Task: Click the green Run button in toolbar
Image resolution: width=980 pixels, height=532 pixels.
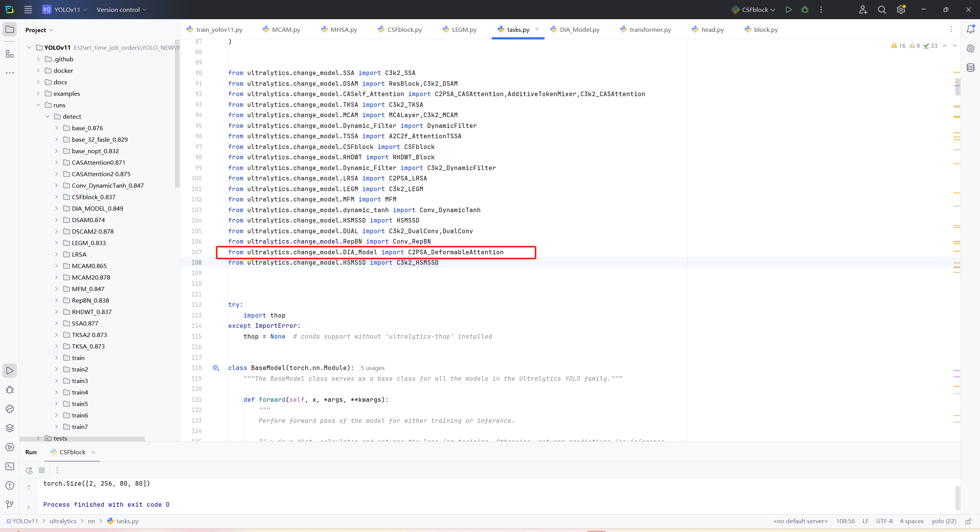Action: tap(788, 10)
